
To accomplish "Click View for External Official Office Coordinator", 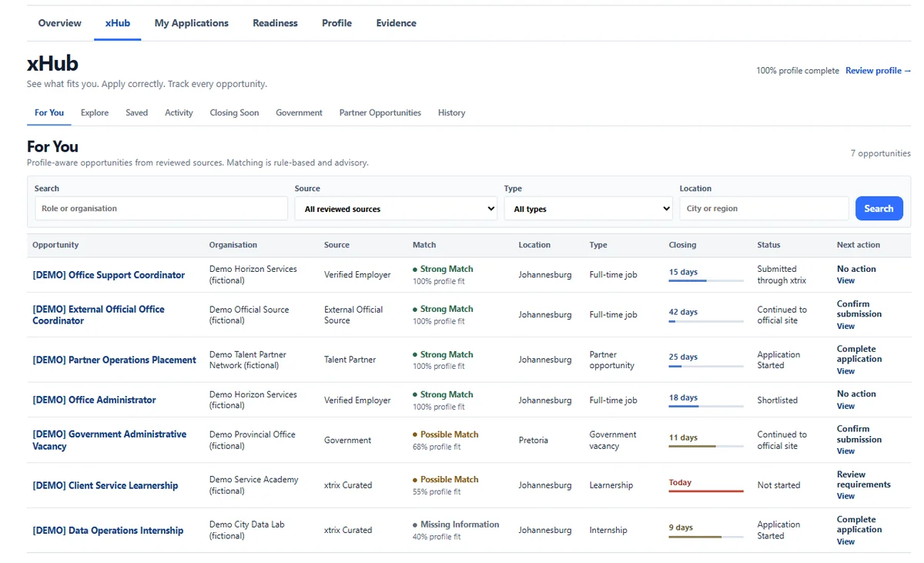I will [x=845, y=326].
